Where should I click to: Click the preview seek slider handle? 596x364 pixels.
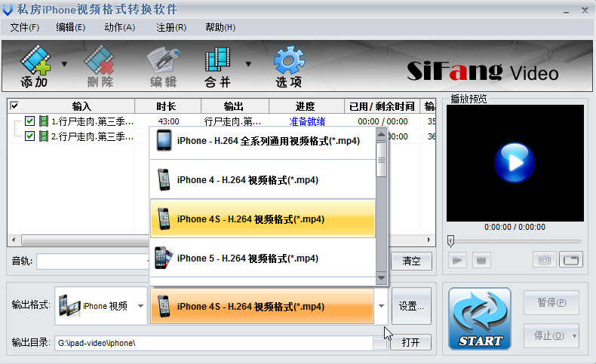[x=451, y=241]
